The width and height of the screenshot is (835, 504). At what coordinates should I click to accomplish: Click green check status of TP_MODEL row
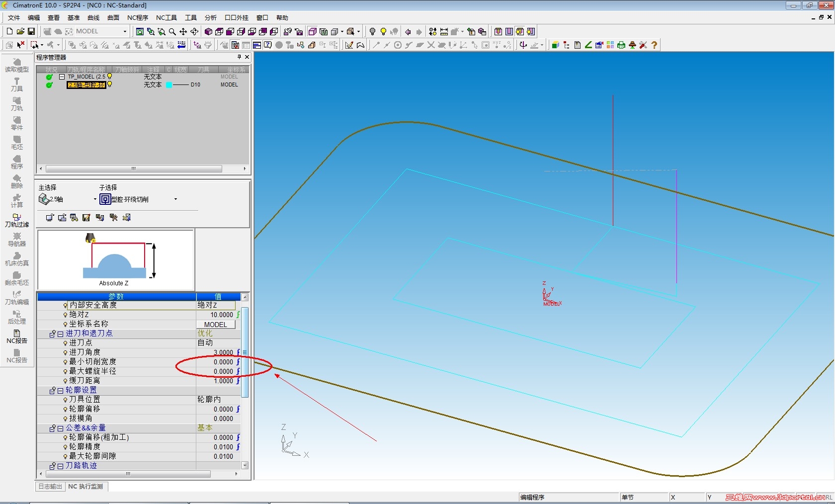coord(49,77)
